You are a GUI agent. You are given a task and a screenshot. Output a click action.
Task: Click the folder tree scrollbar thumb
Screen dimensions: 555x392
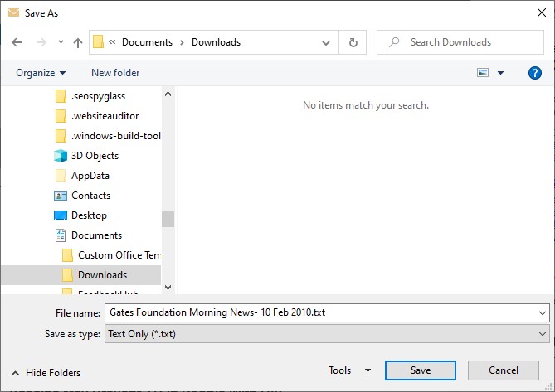click(x=168, y=219)
